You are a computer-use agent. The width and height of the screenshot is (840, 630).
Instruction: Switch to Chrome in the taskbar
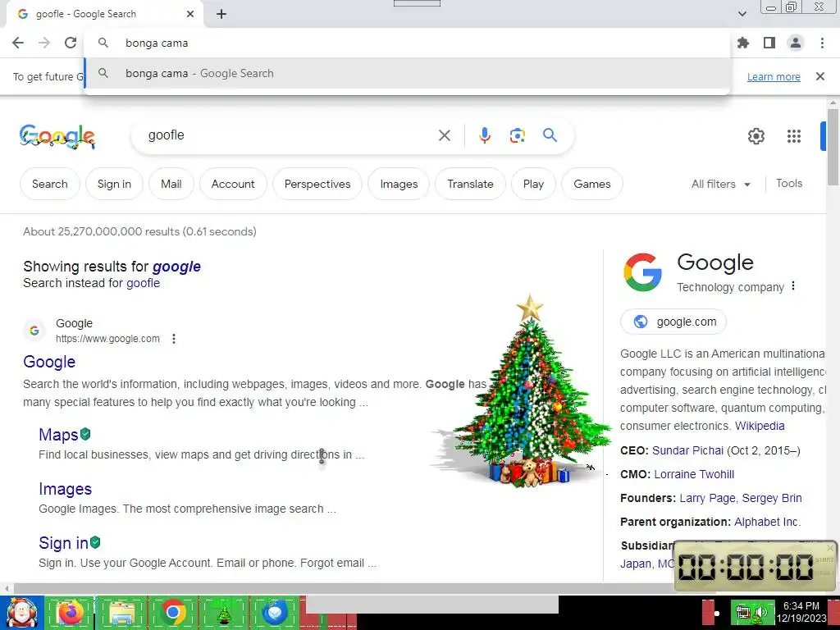point(173,612)
